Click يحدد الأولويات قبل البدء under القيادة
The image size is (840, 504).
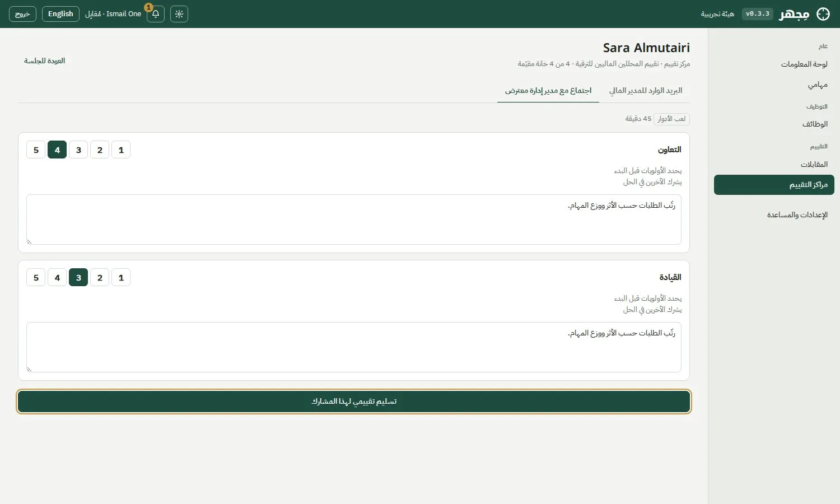click(x=648, y=298)
